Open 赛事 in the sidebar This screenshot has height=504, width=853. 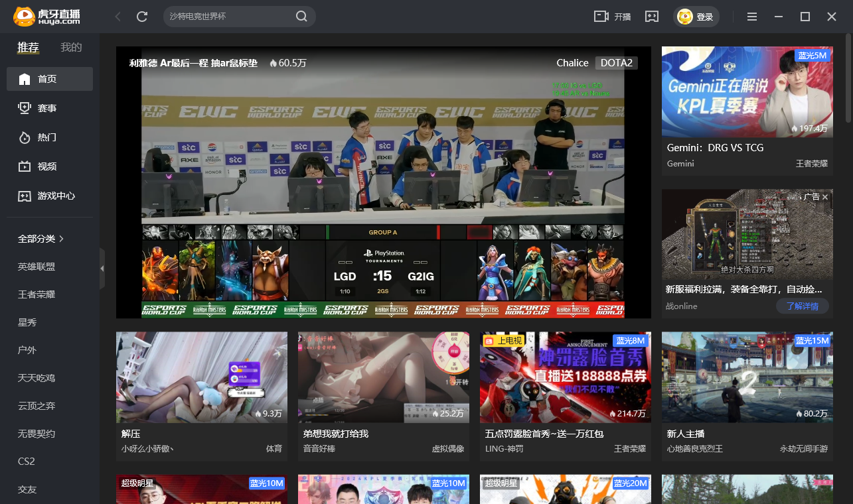[50, 108]
